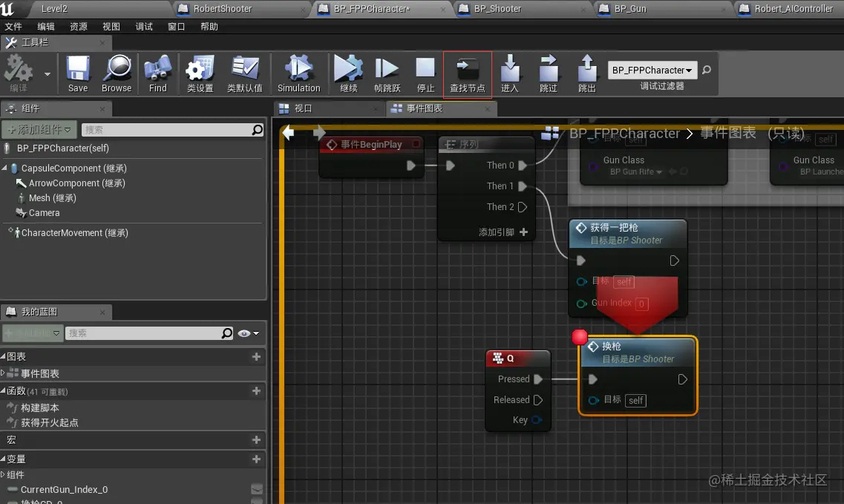Add new macro with plus icon
Screen dimensions: 844x504
click(x=256, y=440)
